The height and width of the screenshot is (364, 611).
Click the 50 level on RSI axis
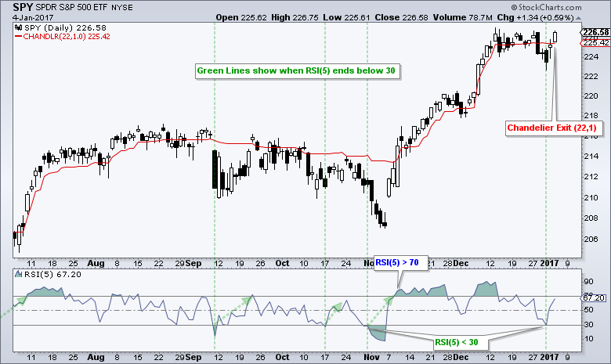(589, 310)
